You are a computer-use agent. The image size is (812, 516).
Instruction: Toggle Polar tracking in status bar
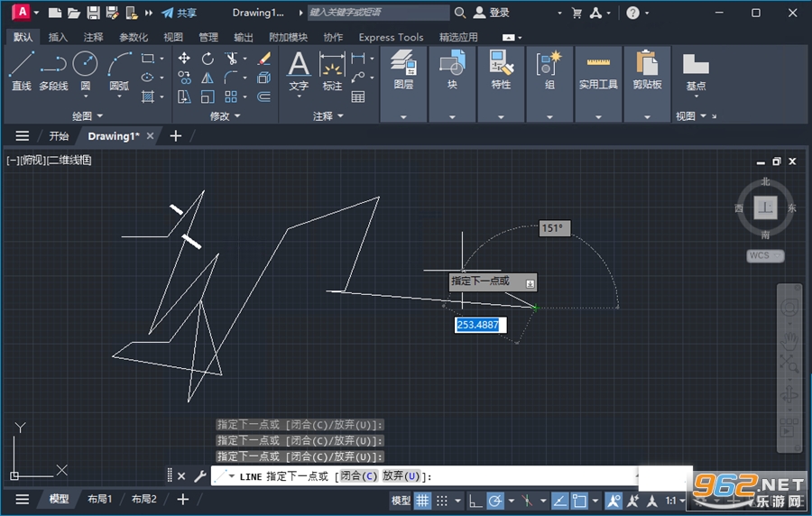pos(495,501)
